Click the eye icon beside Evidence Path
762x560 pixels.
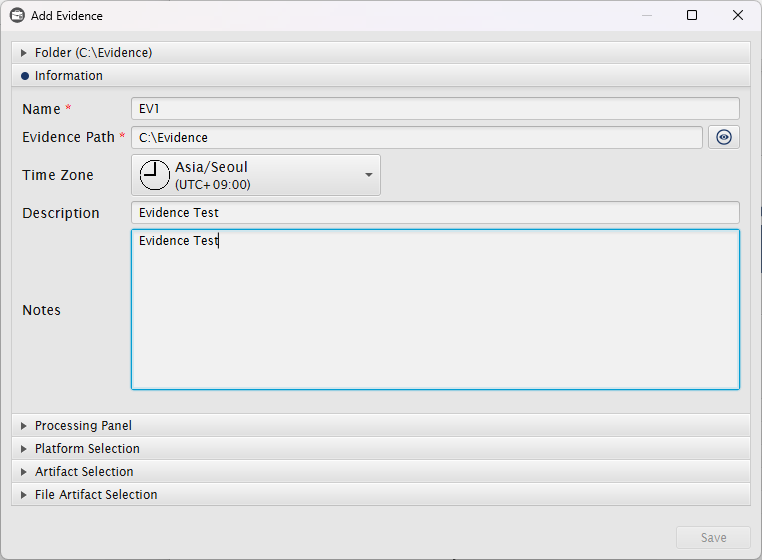pos(724,138)
